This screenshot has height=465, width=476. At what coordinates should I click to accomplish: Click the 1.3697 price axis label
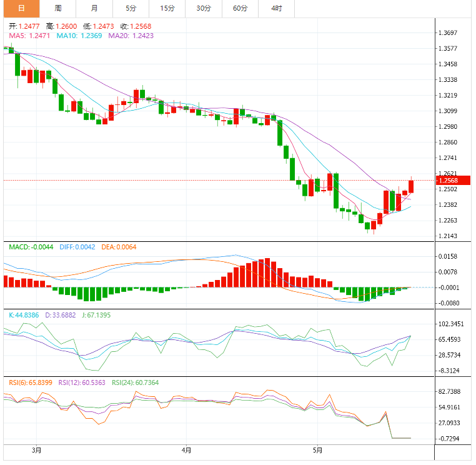pyautogui.click(x=448, y=32)
